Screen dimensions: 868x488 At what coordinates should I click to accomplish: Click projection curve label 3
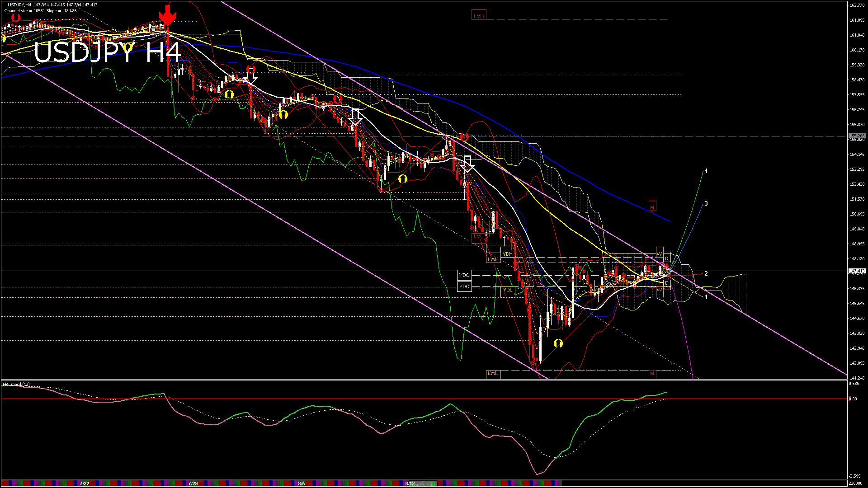(x=706, y=204)
